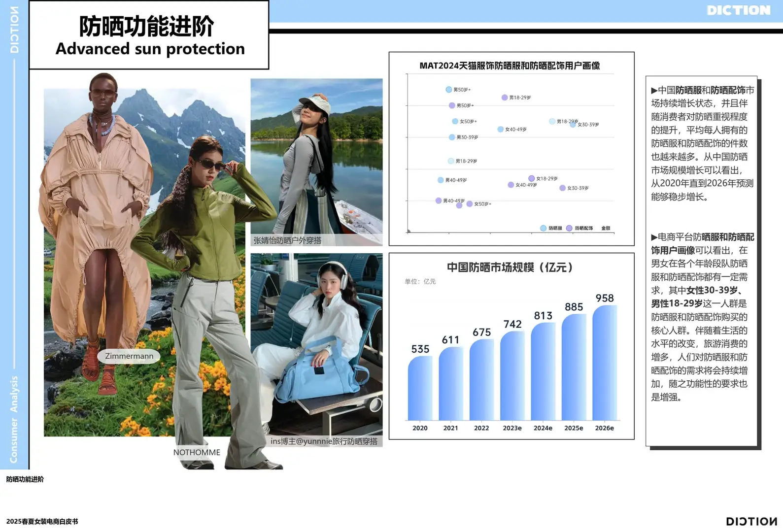Click the 张婧怡防晒户外穿搭 caption
The image size is (783, 532).
coord(287,240)
